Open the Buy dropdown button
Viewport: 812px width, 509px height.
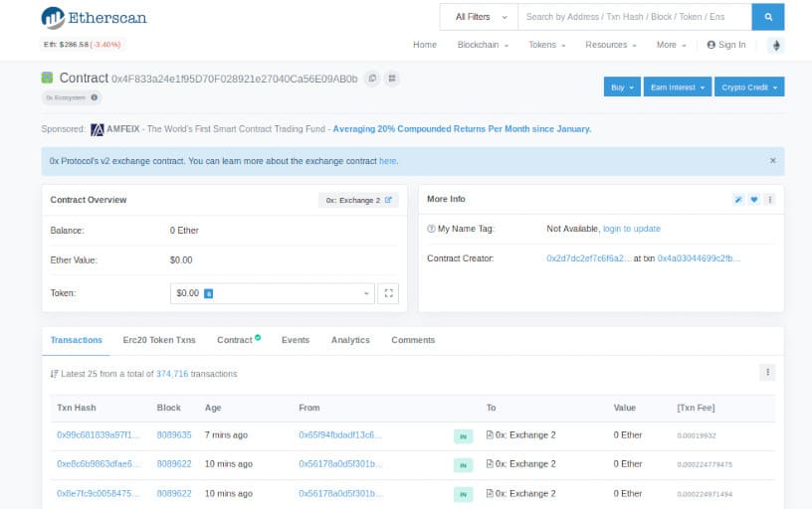coord(621,87)
